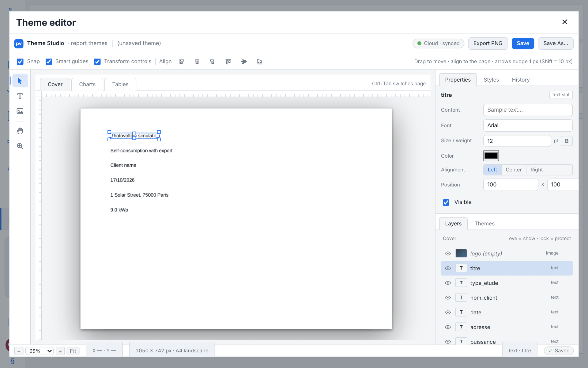Open the black text Color swatch
This screenshot has height=368, width=588.
pos(491,156)
